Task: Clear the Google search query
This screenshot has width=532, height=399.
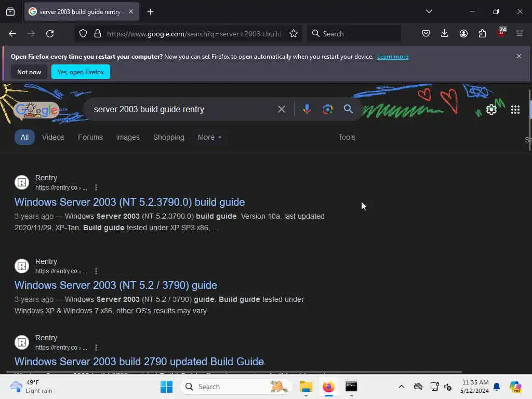Action: pos(281,109)
